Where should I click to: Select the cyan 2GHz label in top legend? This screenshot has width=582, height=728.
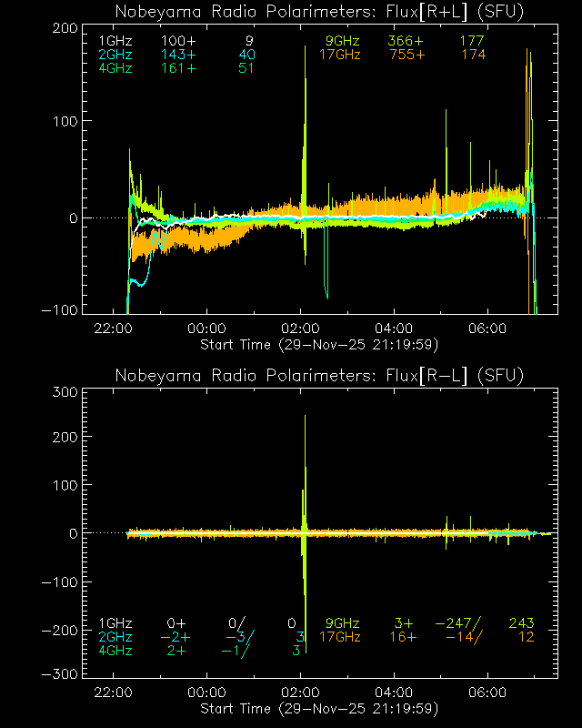click(115, 55)
